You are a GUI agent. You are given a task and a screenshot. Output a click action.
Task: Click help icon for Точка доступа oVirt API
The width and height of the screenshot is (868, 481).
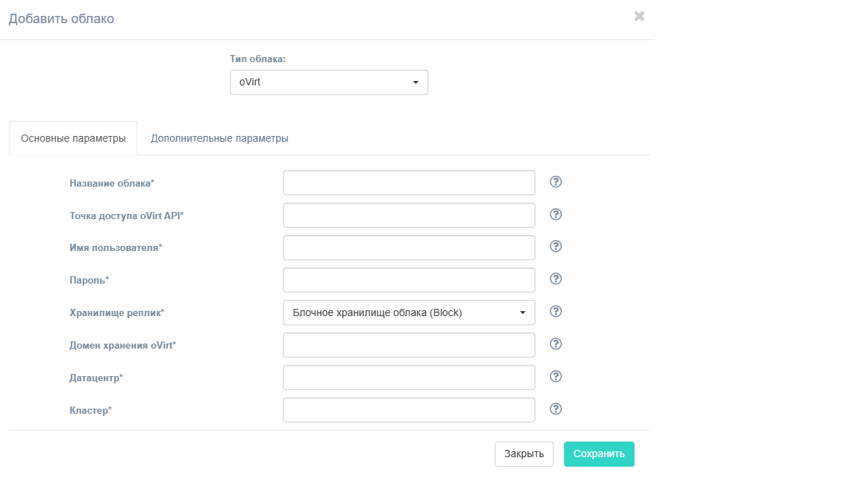556,214
